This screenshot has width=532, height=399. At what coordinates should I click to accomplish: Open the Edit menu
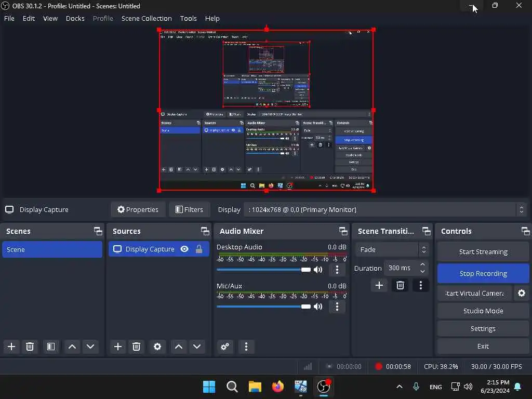click(29, 18)
